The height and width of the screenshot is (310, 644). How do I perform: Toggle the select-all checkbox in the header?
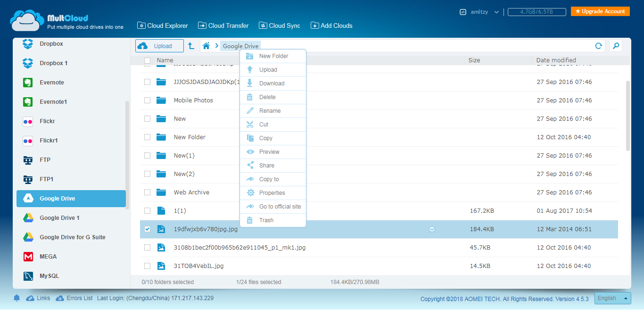[x=148, y=60]
